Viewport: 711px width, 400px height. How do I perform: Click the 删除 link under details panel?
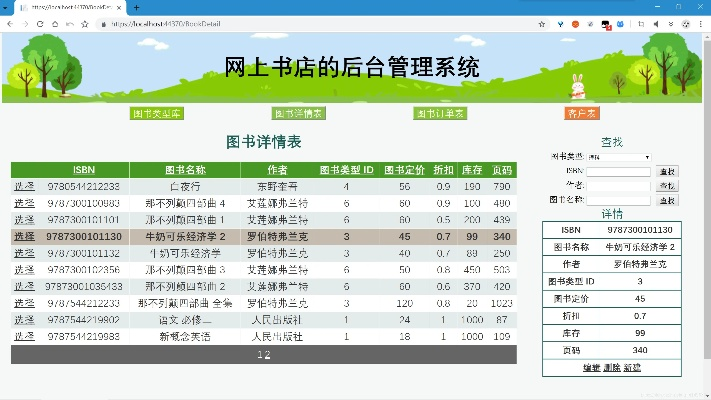(x=611, y=368)
